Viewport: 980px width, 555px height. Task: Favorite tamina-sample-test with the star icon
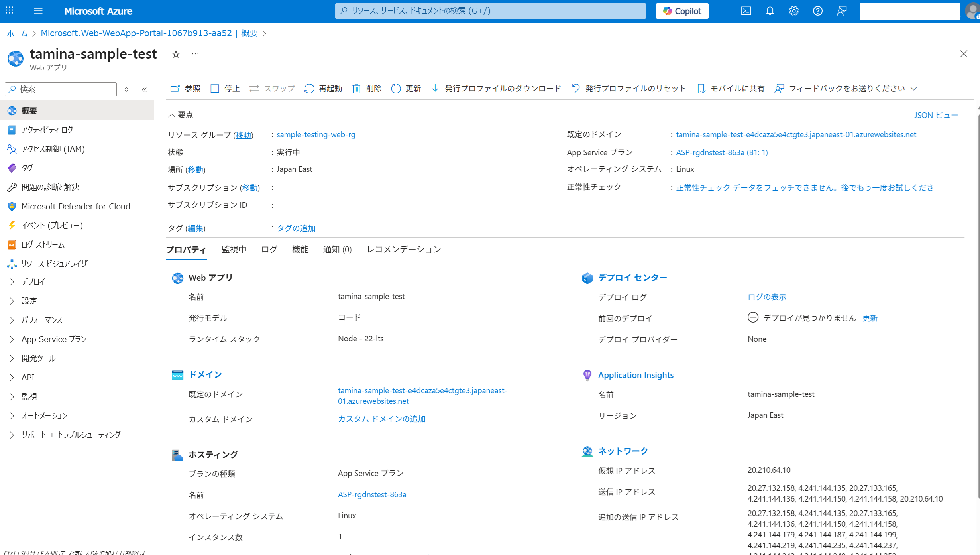[176, 54]
